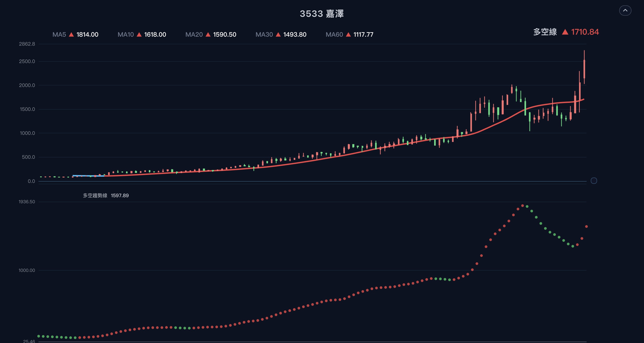Click the red triangle beside MA5
Viewport: 644px width, 343px height.
click(x=71, y=34)
